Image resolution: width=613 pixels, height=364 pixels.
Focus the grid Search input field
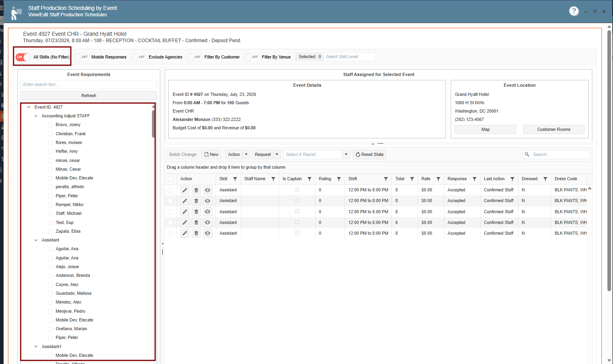click(560, 154)
